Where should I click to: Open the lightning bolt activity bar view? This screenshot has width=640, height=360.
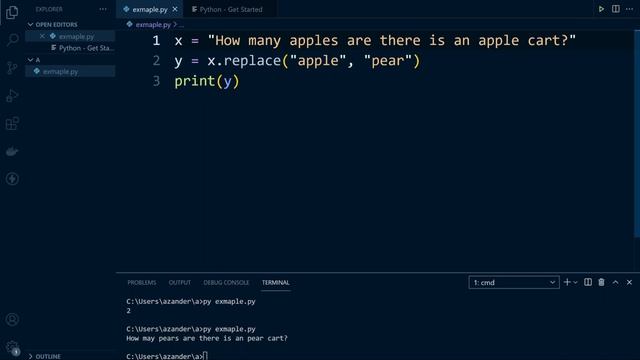click(12, 179)
